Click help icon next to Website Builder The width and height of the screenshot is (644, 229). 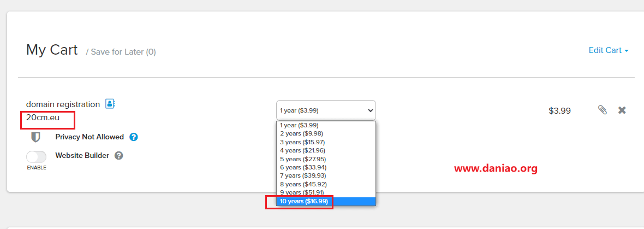pos(119,155)
